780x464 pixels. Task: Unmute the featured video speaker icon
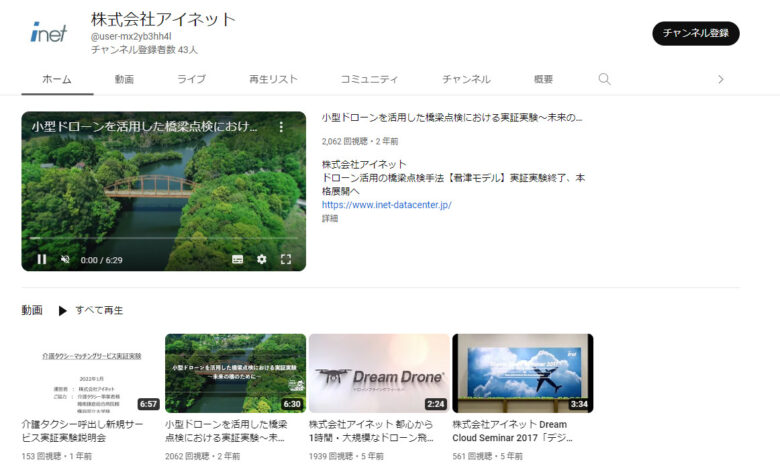(x=65, y=260)
